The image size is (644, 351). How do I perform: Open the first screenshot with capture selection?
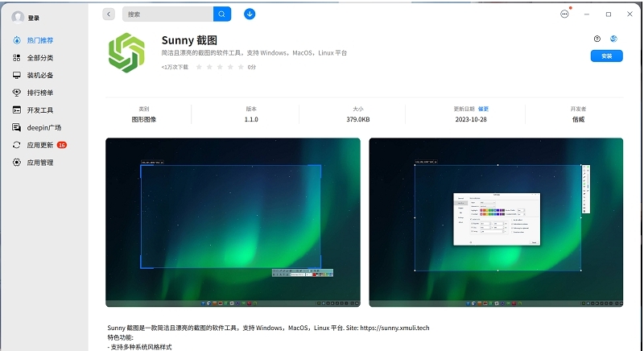click(233, 222)
